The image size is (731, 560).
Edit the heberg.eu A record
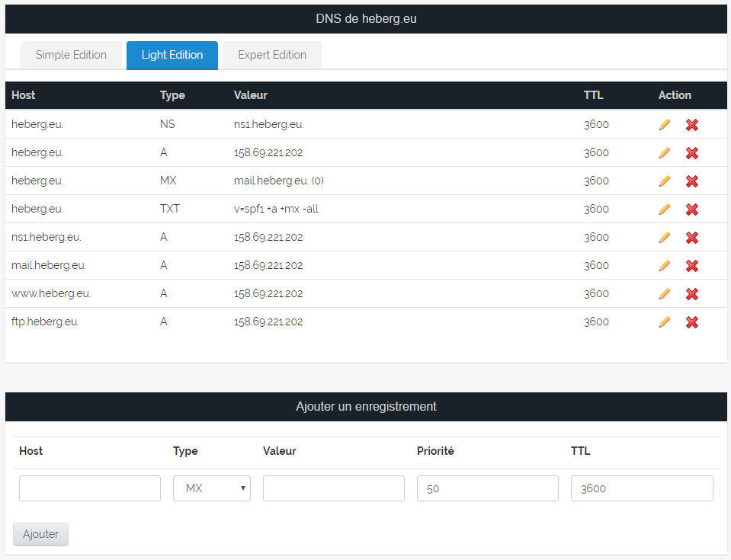point(664,153)
